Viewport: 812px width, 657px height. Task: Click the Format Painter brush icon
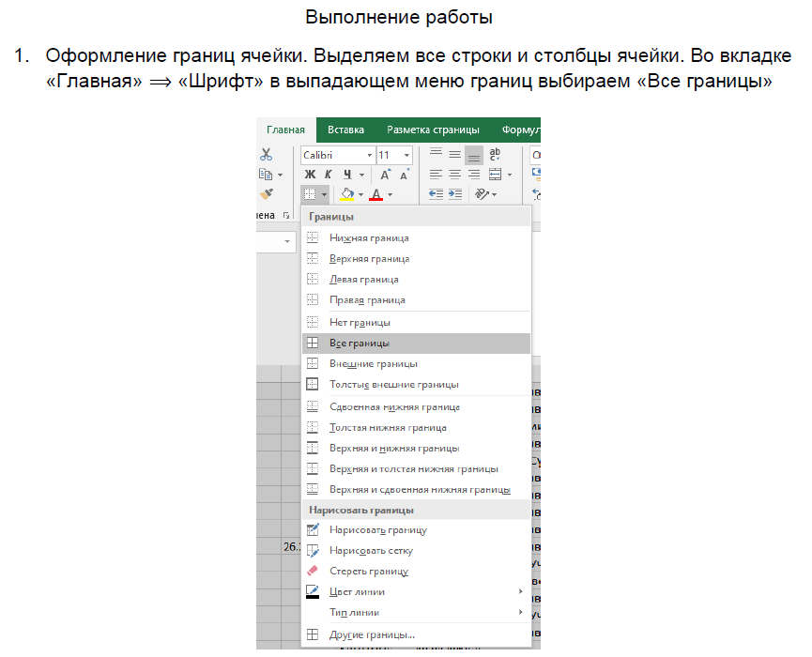266,194
